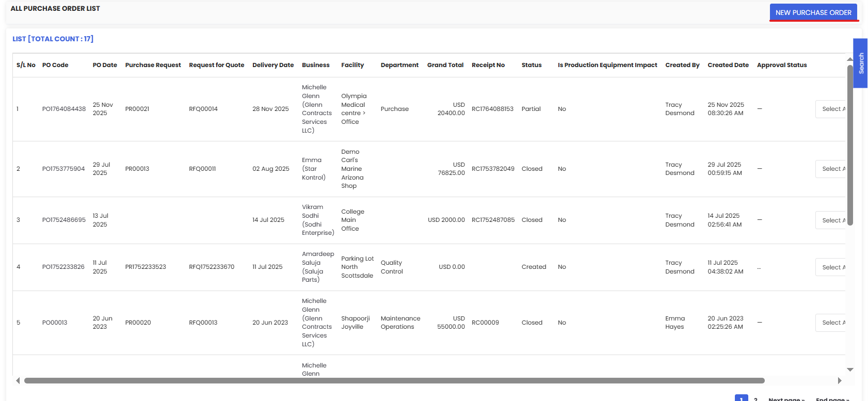Jump to the End page link

click(x=832, y=398)
